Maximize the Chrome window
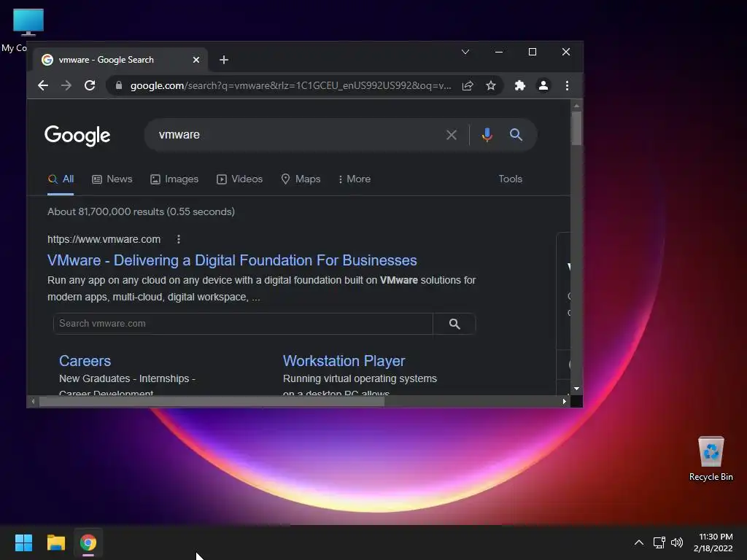This screenshot has height=560, width=747. (533, 52)
